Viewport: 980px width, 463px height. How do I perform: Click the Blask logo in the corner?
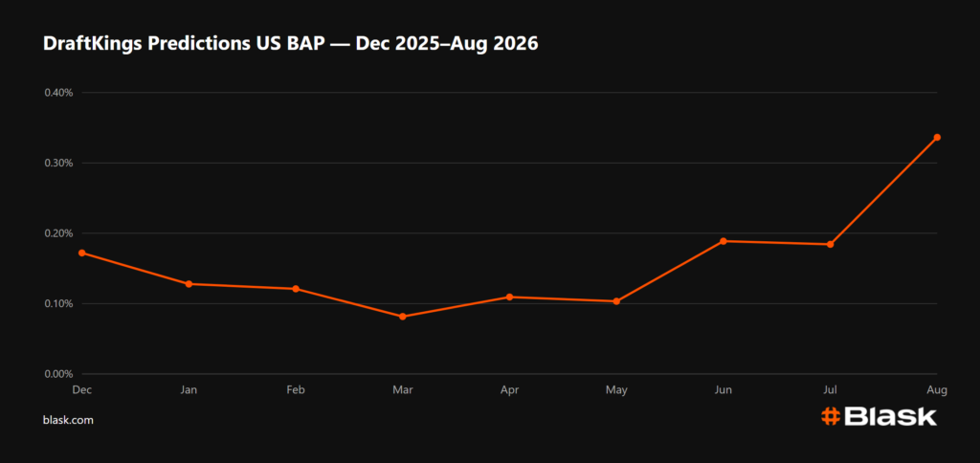coord(879,417)
